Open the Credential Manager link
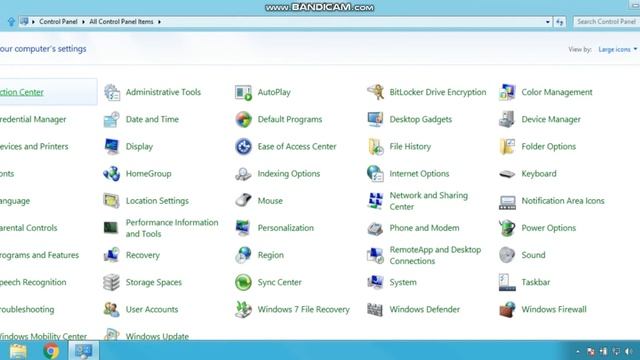 (x=33, y=120)
